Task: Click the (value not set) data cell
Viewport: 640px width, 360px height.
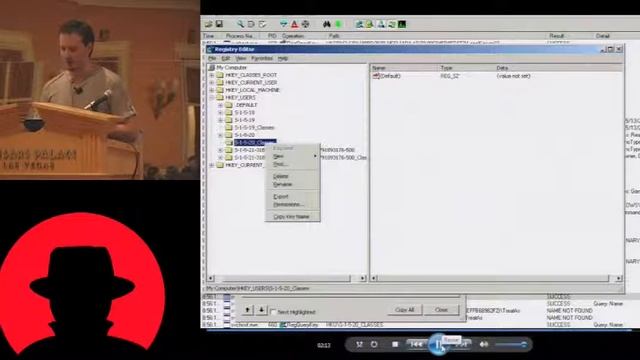Action: click(x=513, y=76)
